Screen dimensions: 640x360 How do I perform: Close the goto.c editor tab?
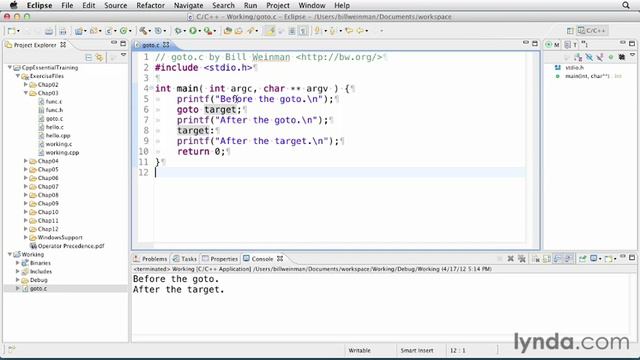coord(166,44)
